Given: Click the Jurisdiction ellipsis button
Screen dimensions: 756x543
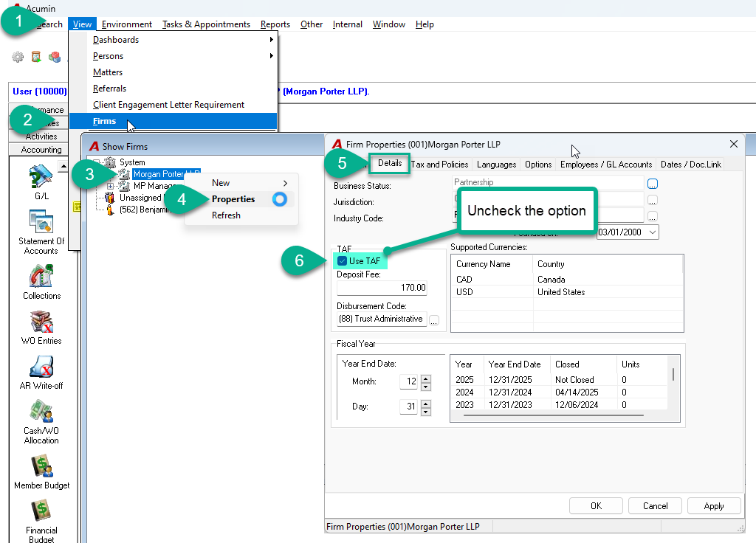Looking at the screenshot, I should tap(653, 200).
